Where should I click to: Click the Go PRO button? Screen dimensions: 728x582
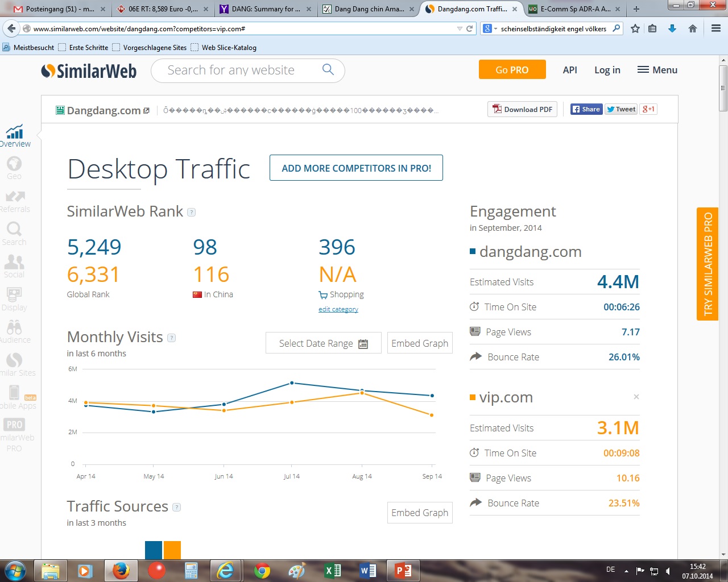coord(512,70)
